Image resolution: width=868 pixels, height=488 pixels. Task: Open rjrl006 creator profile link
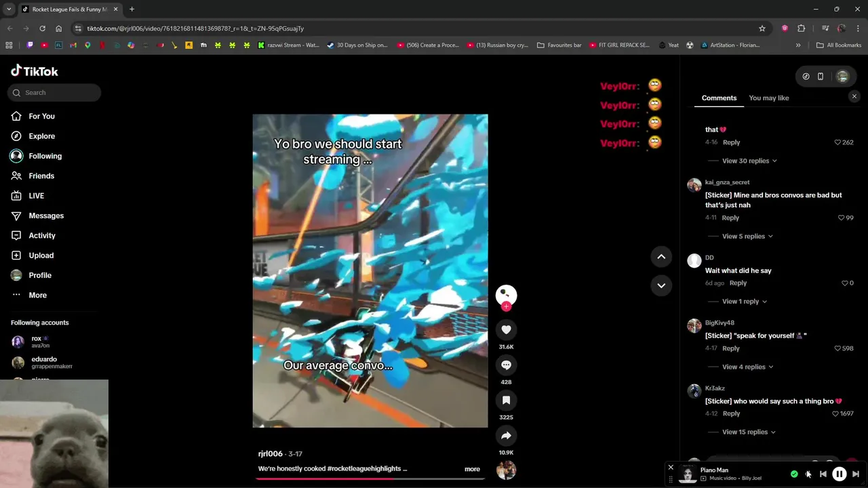[x=270, y=454]
